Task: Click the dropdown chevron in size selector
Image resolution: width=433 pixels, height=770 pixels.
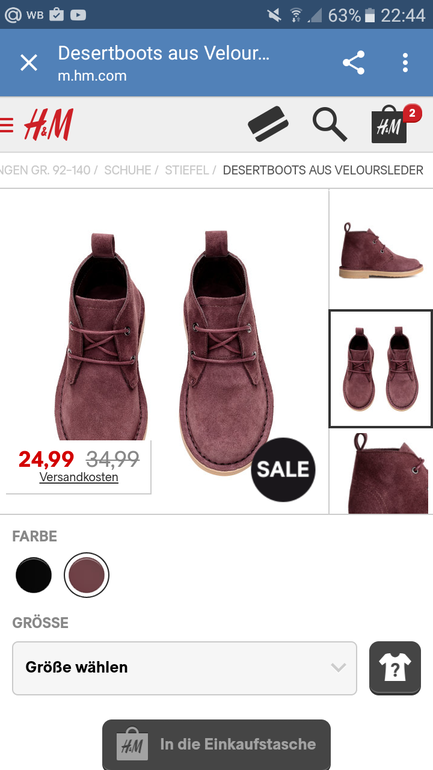Action: point(338,667)
